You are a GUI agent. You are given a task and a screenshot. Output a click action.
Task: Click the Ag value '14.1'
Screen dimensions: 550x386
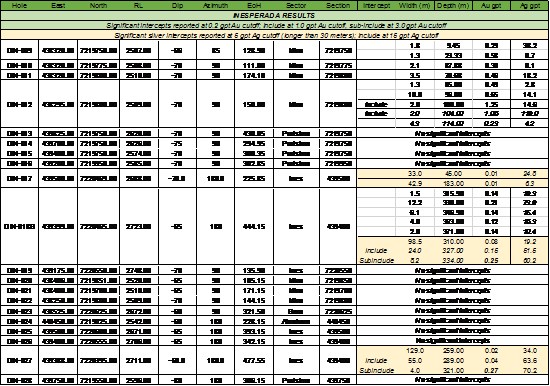530,94
